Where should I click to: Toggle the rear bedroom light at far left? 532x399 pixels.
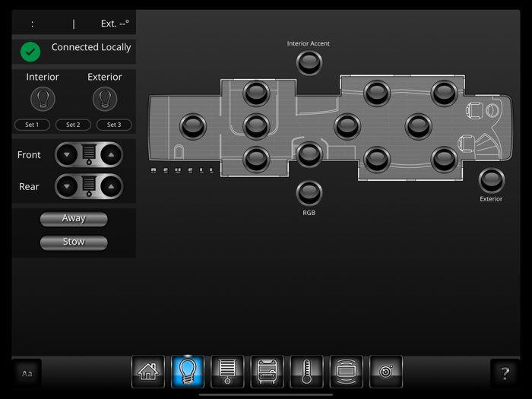193,127
